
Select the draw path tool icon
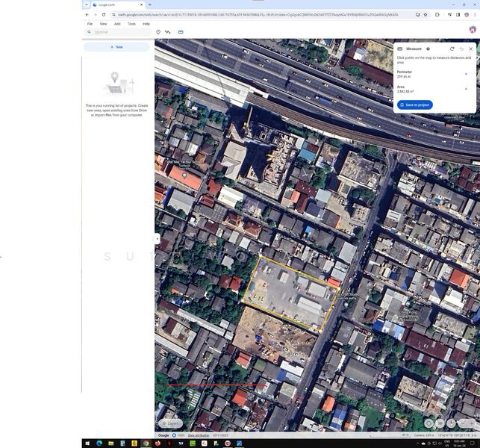click(x=168, y=32)
